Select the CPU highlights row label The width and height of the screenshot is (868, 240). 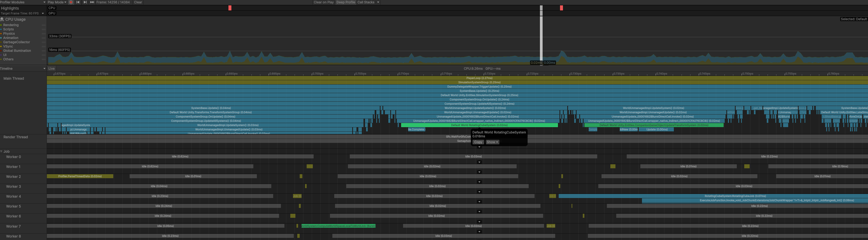[52, 8]
